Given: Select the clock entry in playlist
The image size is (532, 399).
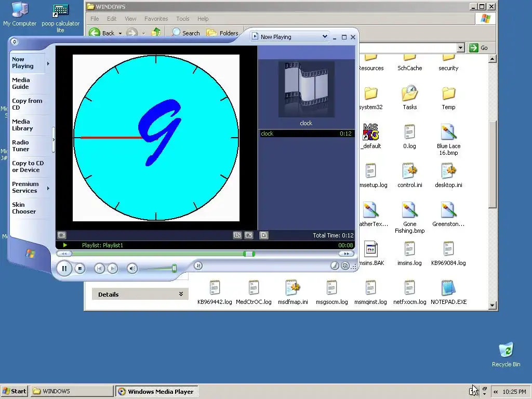Looking at the screenshot, I should coord(307,134).
